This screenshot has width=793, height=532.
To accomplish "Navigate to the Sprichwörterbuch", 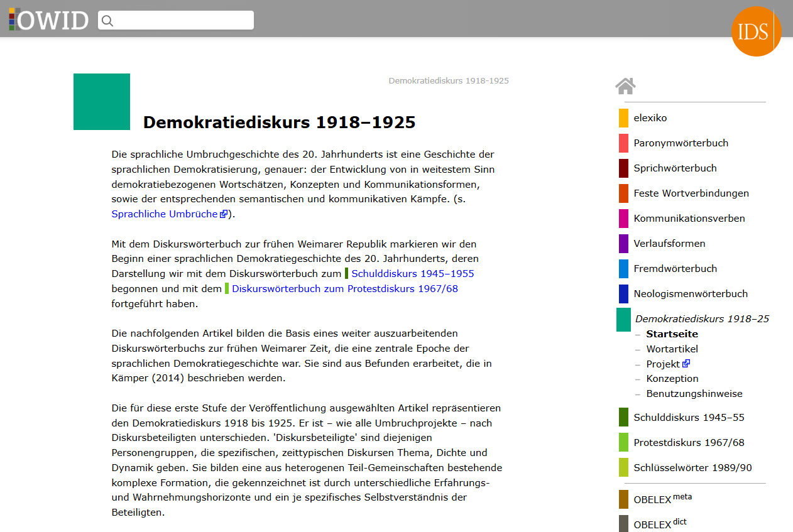I will click(x=676, y=168).
